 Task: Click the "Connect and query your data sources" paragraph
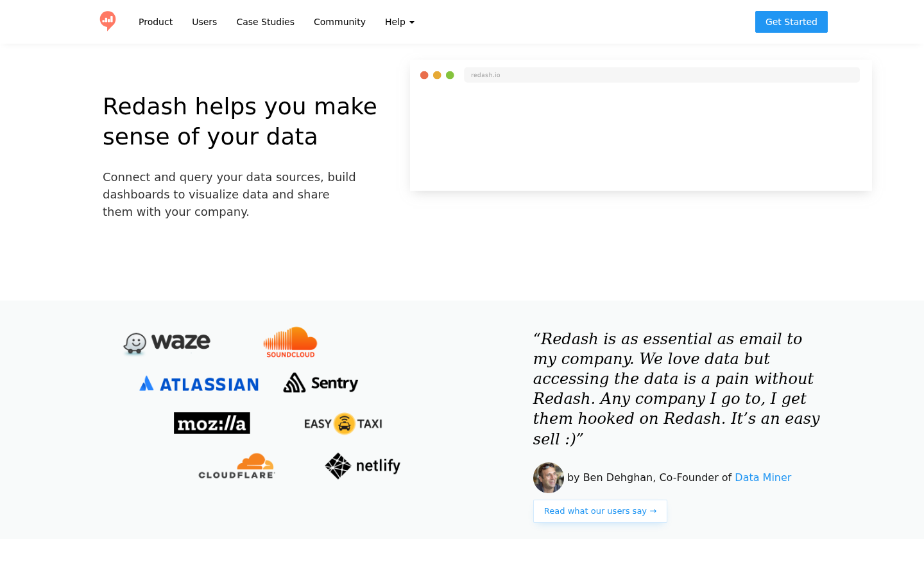pos(229,195)
